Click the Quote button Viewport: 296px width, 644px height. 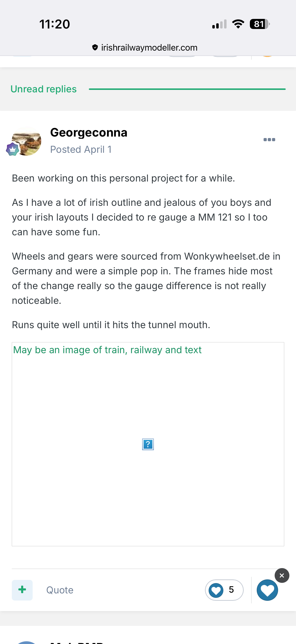coord(60,590)
